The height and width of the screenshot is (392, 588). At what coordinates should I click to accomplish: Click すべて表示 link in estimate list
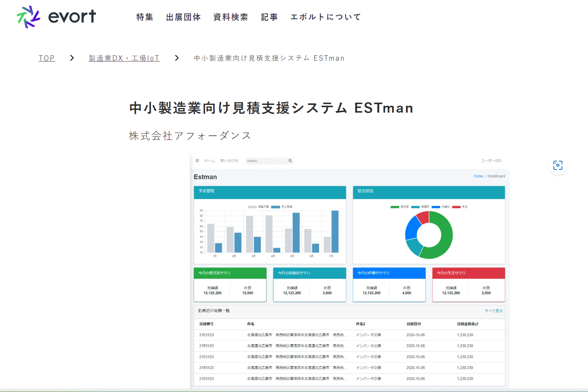pos(494,311)
